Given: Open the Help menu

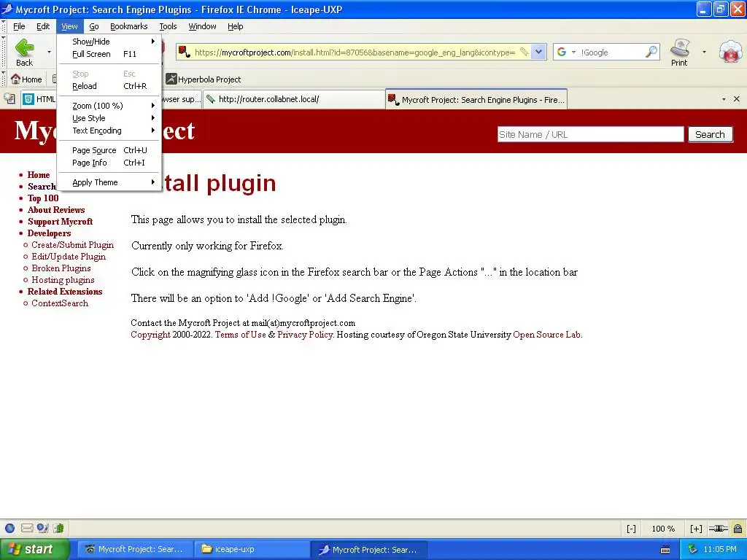Looking at the screenshot, I should pos(236,26).
